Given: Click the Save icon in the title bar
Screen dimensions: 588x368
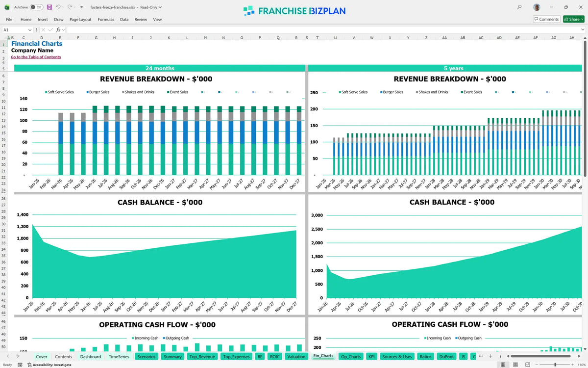Looking at the screenshot, I should [x=49, y=7].
